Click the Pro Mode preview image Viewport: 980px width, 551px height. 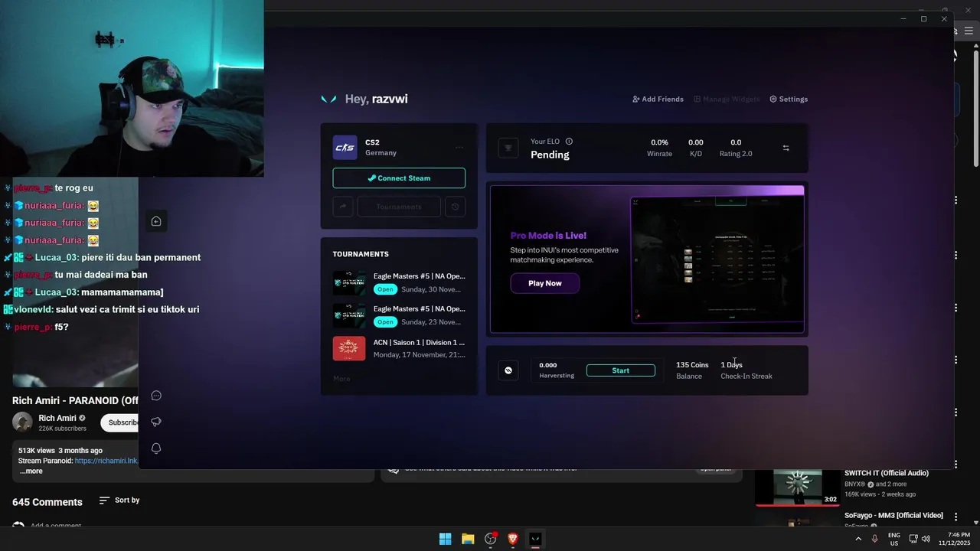717,260
